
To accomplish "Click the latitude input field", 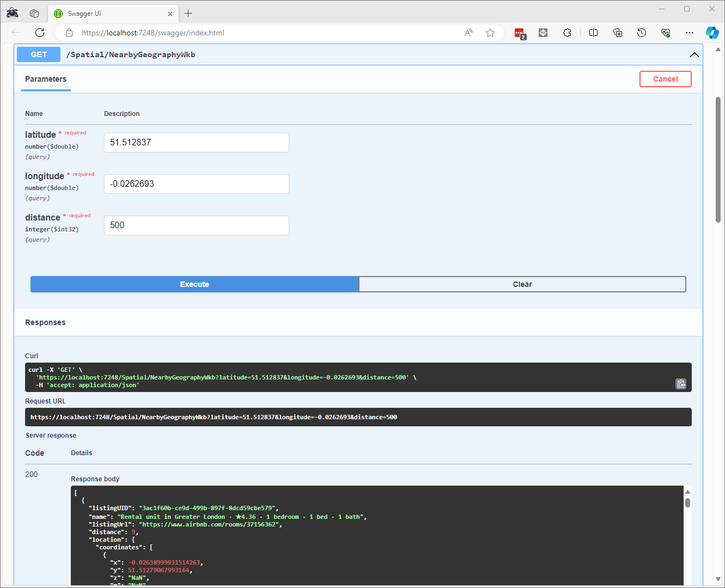I will click(x=196, y=143).
